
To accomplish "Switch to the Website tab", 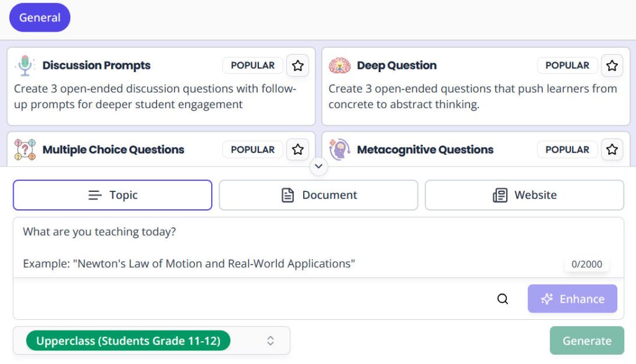I will click(524, 195).
